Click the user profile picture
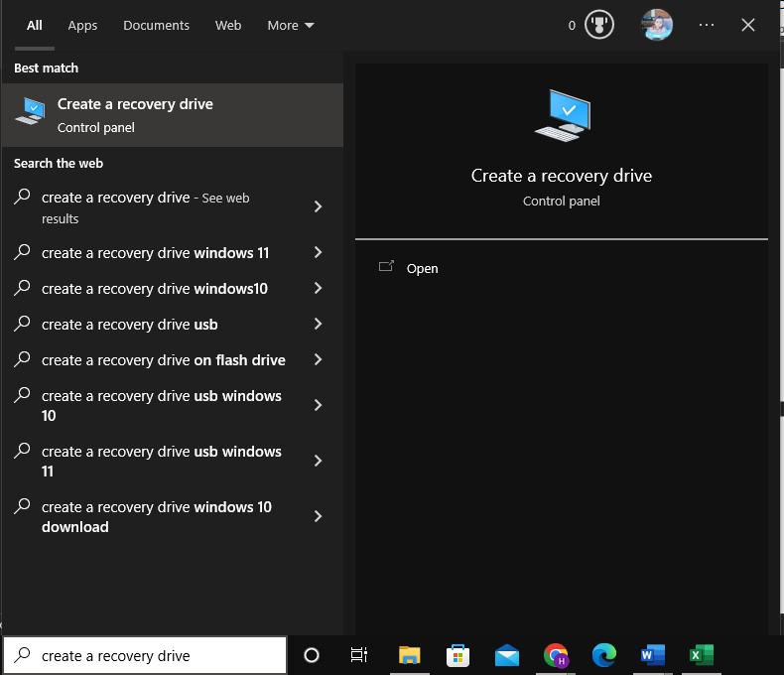This screenshot has width=784, height=675. pos(657,25)
